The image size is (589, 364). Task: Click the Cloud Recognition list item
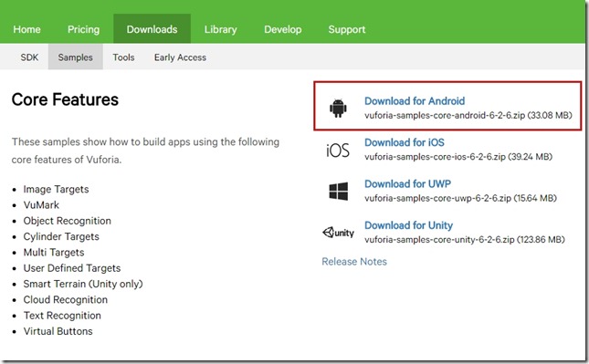(x=66, y=299)
